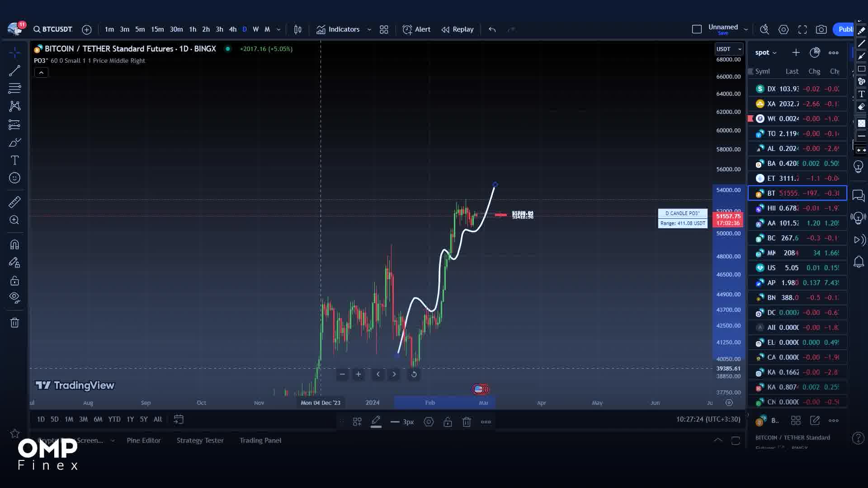This screenshot has width=868, height=488.
Task: Lock all drawings with the lock toggle
Action: tap(15, 281)
